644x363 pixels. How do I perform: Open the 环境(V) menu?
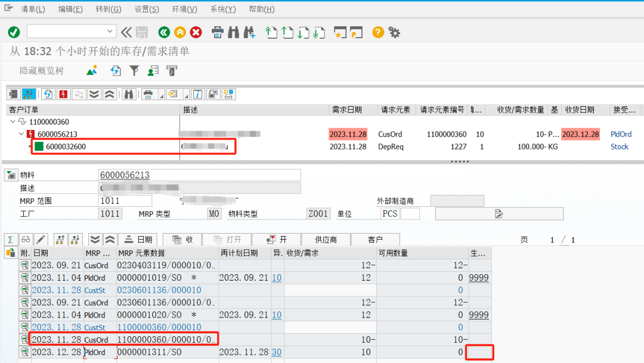[184, 9]
